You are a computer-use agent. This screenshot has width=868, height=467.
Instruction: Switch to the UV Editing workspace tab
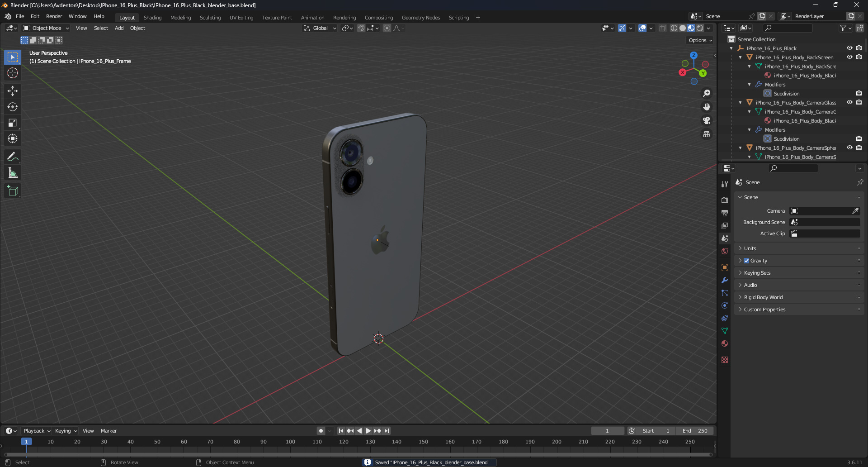click(241, 18)
